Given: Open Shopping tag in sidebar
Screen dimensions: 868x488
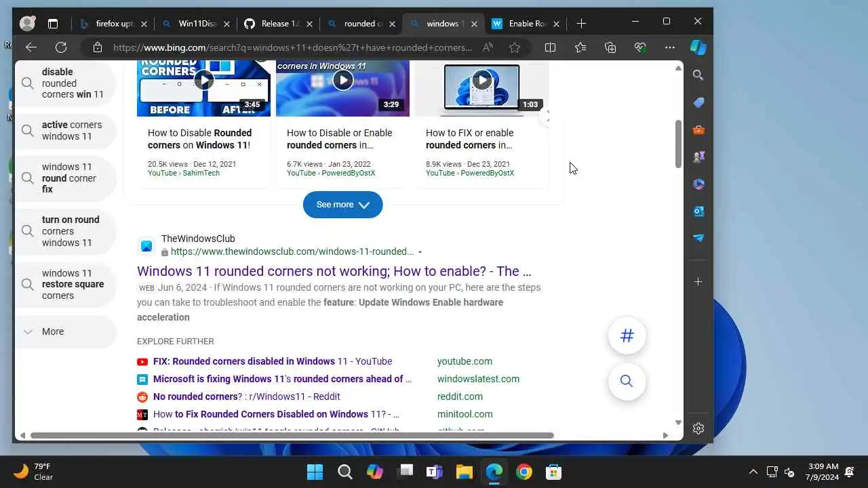Looking at the screenshot, I should tap(698, 102).
